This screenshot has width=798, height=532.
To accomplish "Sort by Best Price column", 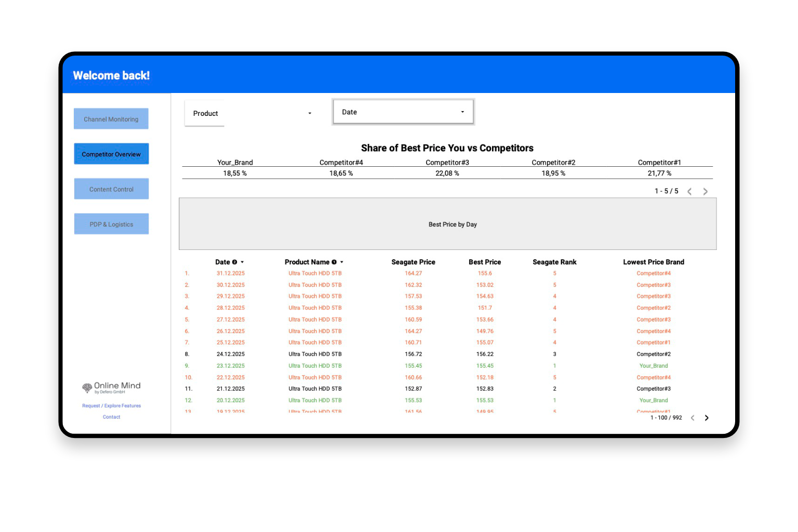I will (x=485, y=262).
